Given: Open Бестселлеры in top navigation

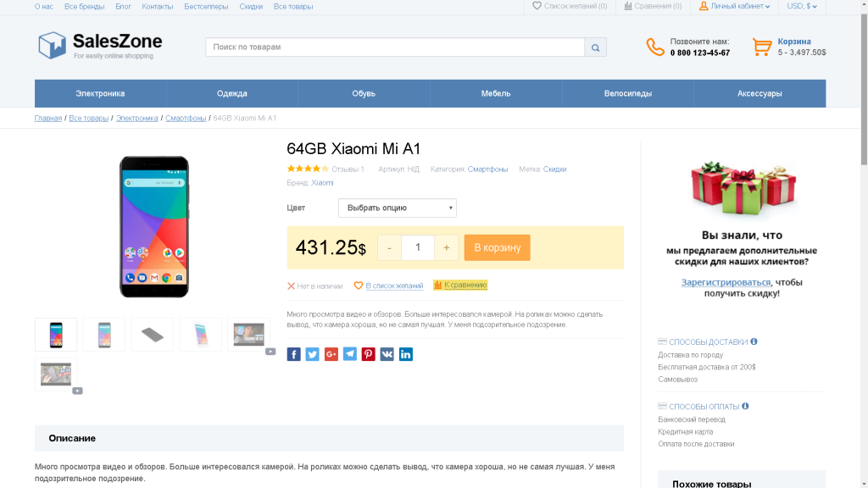Looking at the screenshot, I should click(206, 7).
